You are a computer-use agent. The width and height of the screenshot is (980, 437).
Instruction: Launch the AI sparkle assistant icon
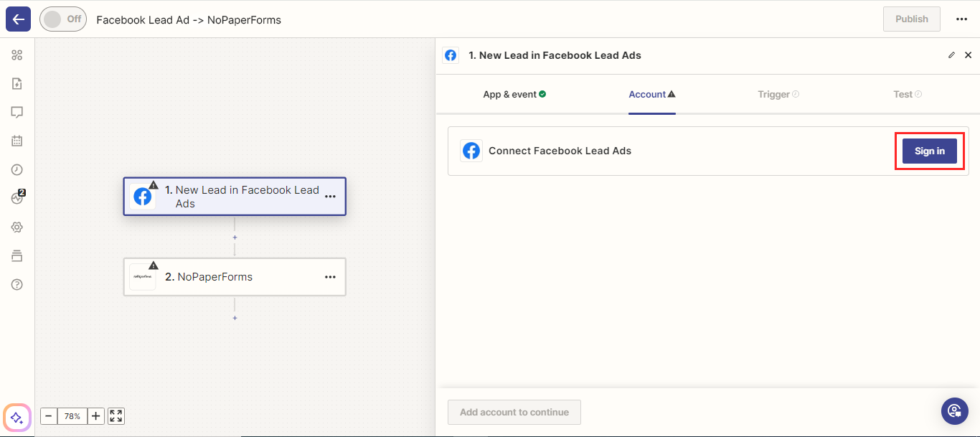(17, 418)
